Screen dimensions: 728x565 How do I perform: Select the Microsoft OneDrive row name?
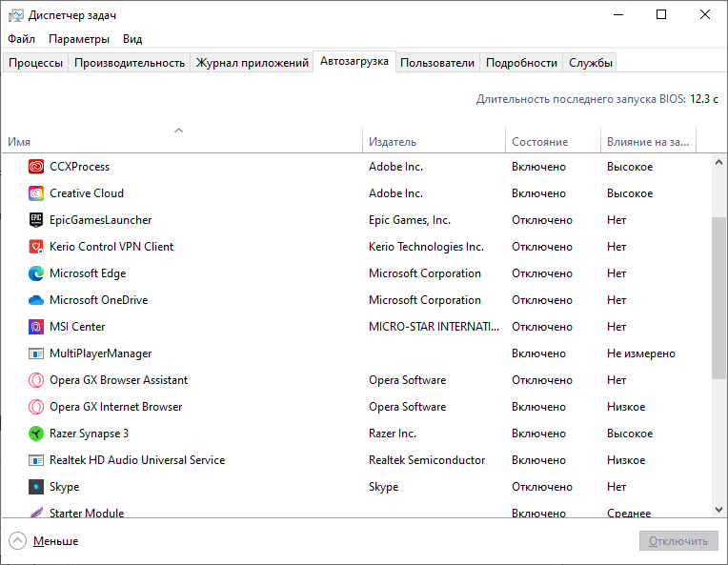click(98, 300)
